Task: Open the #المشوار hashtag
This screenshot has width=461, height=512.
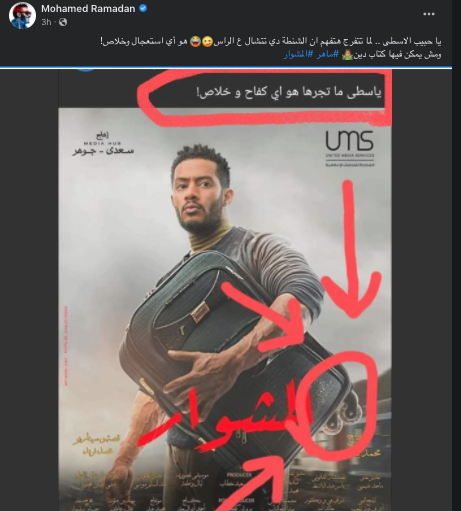Action: [x=299, y=55]
